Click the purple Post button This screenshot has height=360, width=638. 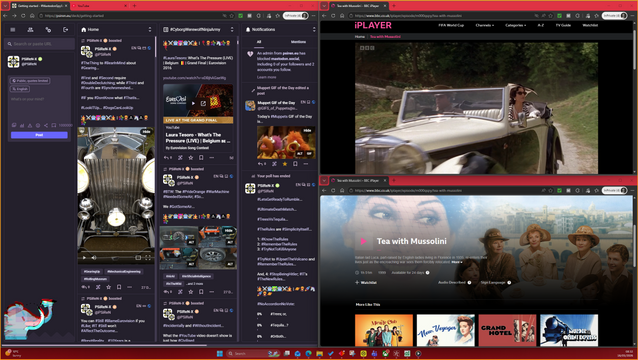[x=39, y=135]
